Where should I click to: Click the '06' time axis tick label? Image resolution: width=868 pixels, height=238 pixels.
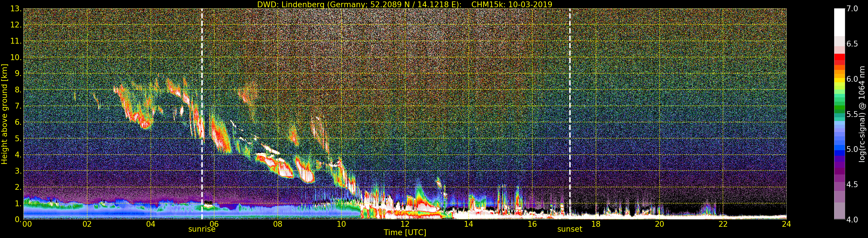[214, 224]
